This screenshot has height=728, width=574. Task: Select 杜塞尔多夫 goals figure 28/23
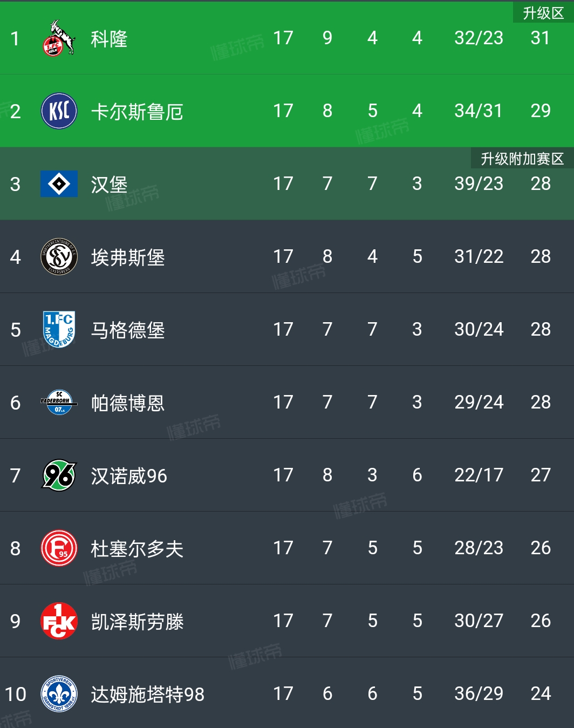click(479, 548)
